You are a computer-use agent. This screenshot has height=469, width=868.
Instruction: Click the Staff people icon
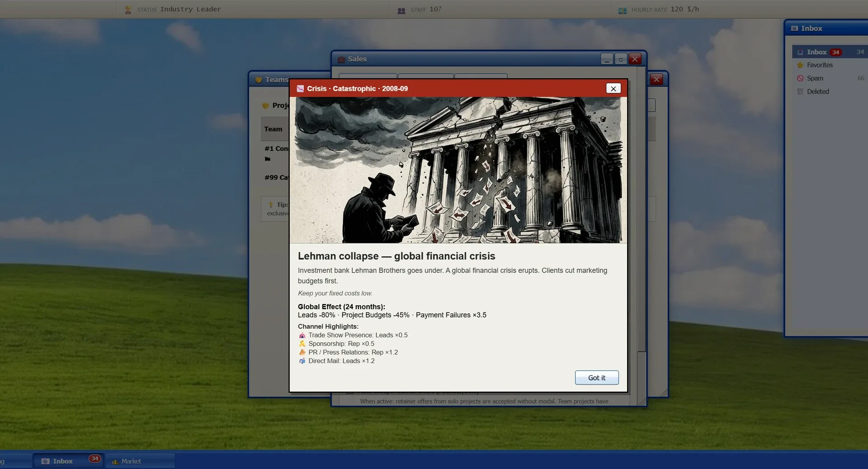click(401, 10)
